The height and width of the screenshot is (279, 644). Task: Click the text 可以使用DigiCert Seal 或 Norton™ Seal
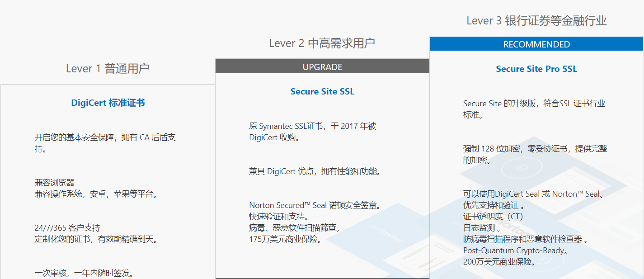(533, 194)
